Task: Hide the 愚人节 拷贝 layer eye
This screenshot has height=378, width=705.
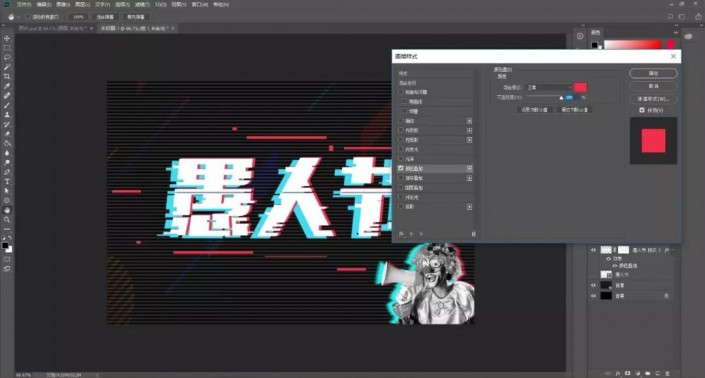Action: pyautogui.click(x=593, y=250)
